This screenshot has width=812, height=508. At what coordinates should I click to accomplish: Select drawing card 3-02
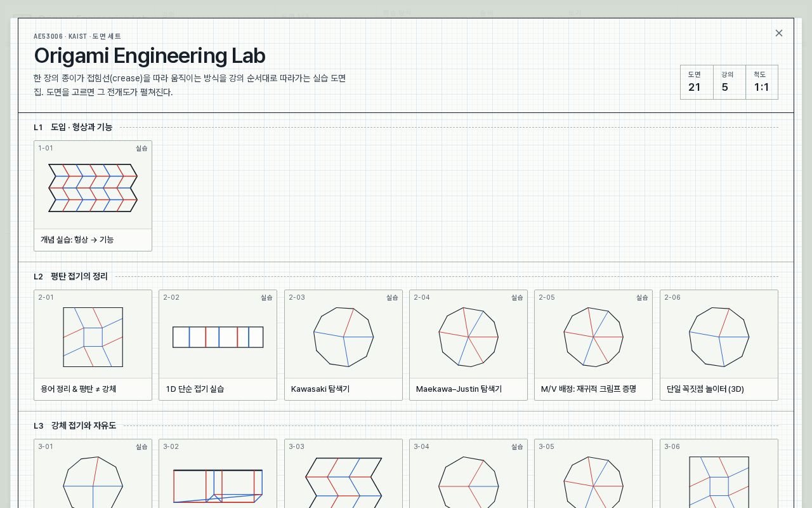[x=218, y=473]
